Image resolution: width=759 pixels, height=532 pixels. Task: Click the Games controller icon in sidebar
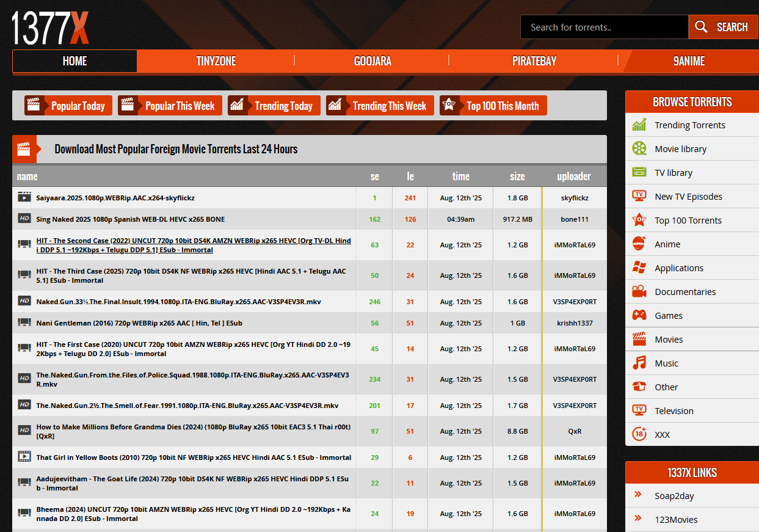pyautogui.click(x=639, y=316)
